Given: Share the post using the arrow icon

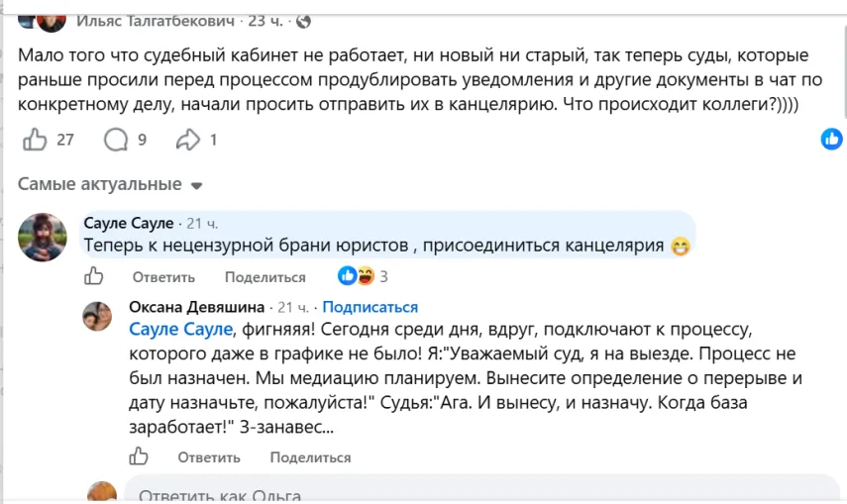Looking at the screenshot, I should [x=187, y=140].
